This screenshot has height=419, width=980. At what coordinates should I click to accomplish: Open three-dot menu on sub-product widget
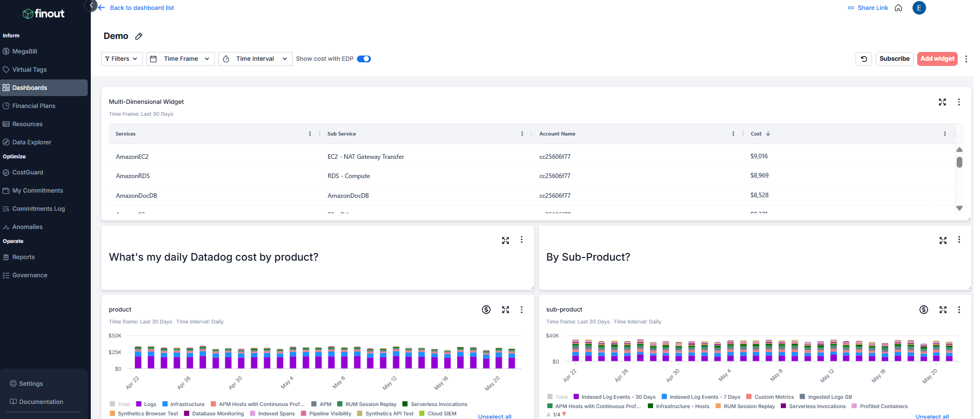(959, 309)
